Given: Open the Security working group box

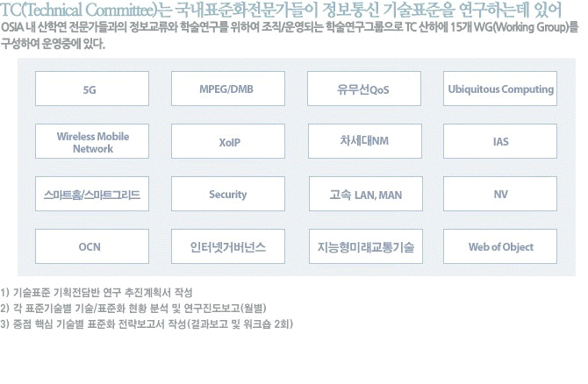Looking at the screenshot, I should [228, 194].
